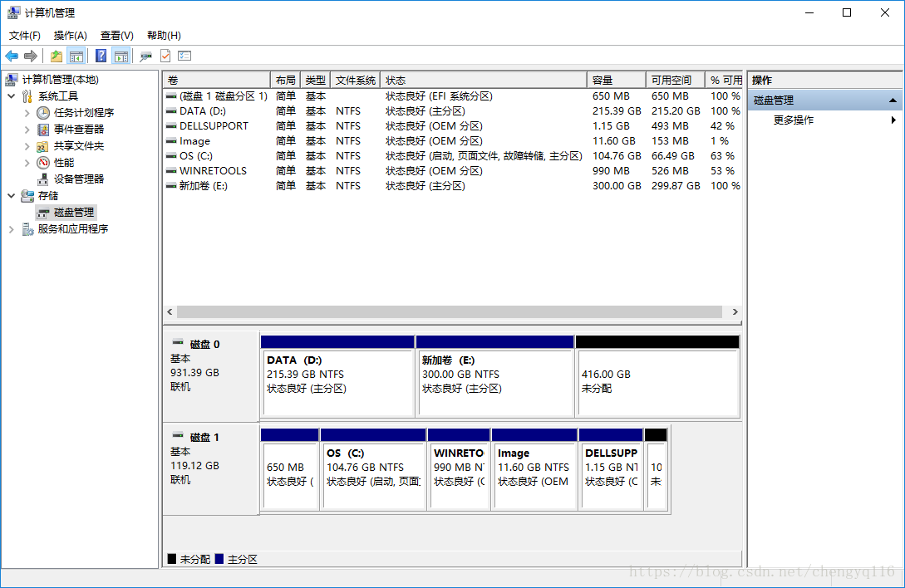
Task: Select the 新加卷 (E:) partition block
Action: point(494,376)
